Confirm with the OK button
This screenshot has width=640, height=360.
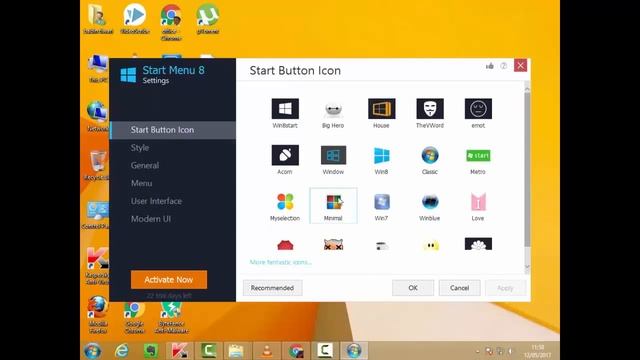click(413, 288)
